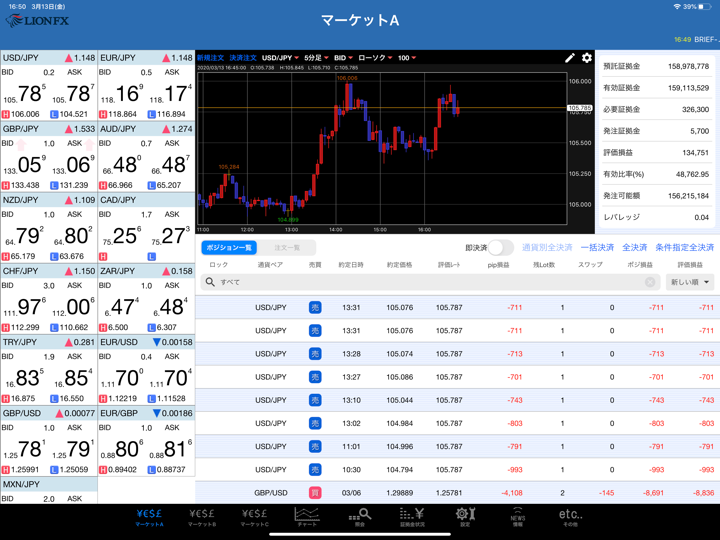Screen dimensions: 720x540
Task: Expand the ローソク chart type dropdown
Action: [375, 58]
